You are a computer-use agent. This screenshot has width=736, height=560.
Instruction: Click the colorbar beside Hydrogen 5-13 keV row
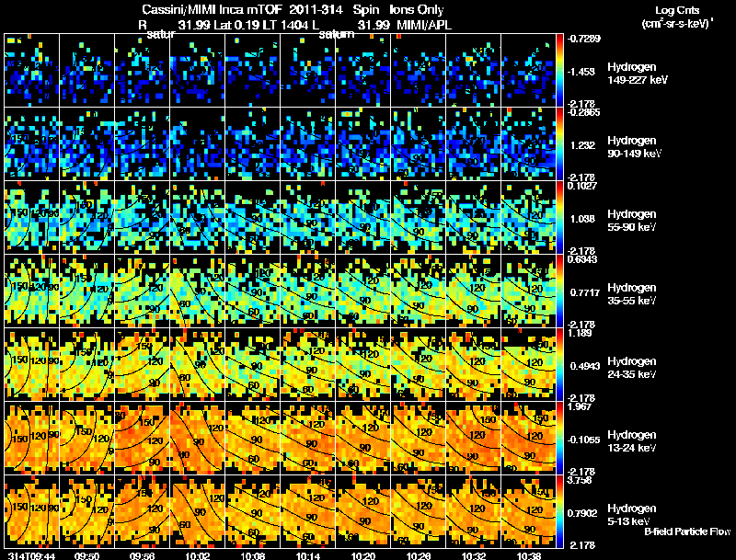tap(559, 511)
